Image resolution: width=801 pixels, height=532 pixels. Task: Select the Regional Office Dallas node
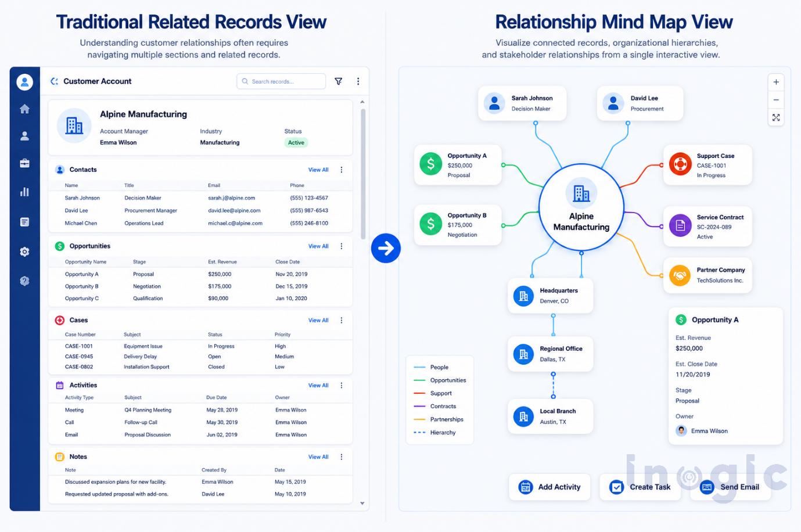551,354
